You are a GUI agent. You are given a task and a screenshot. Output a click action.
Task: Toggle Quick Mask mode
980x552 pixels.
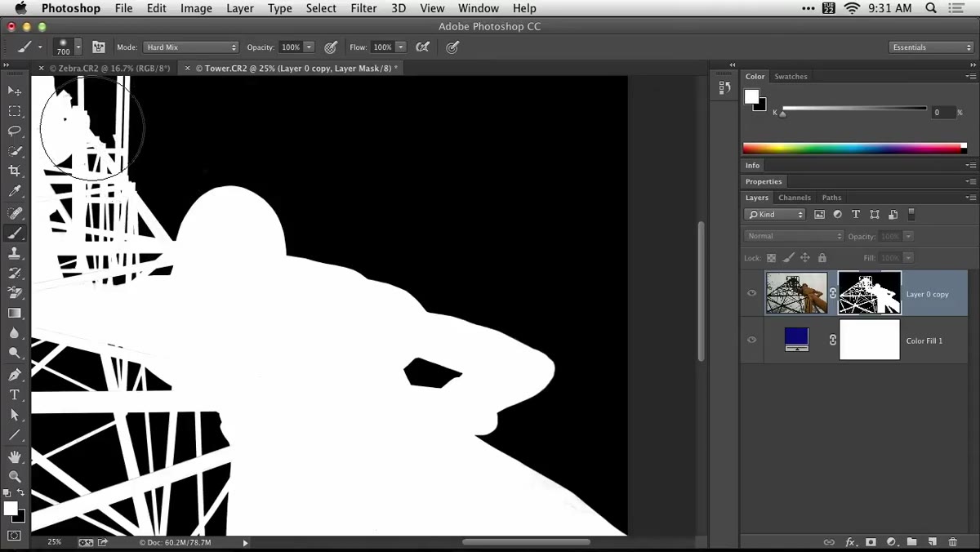[15, 536]
